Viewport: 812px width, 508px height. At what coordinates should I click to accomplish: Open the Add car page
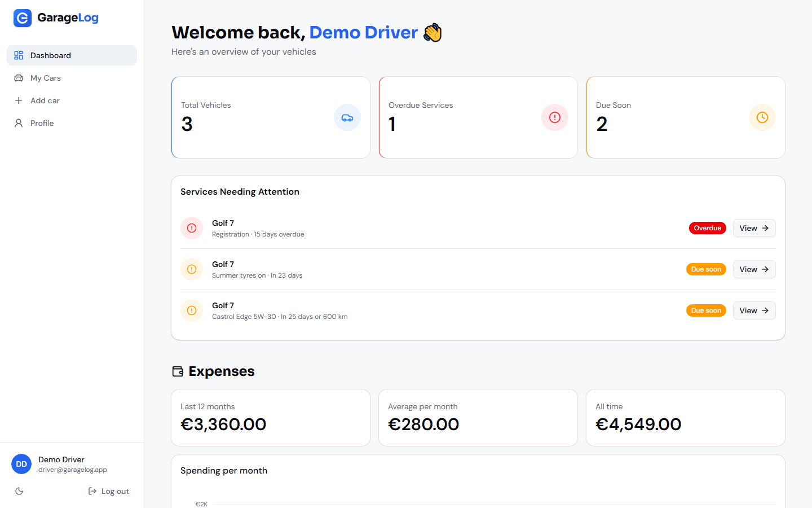72,100
